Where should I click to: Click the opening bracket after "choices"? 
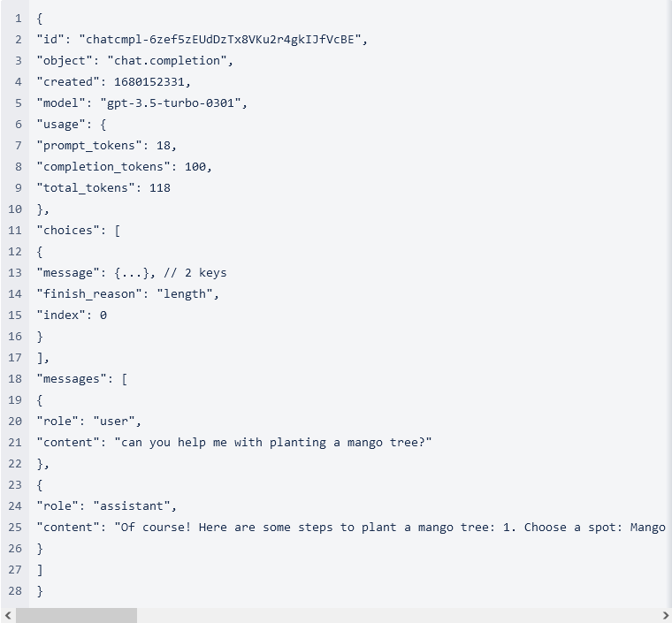pos(118,231)
